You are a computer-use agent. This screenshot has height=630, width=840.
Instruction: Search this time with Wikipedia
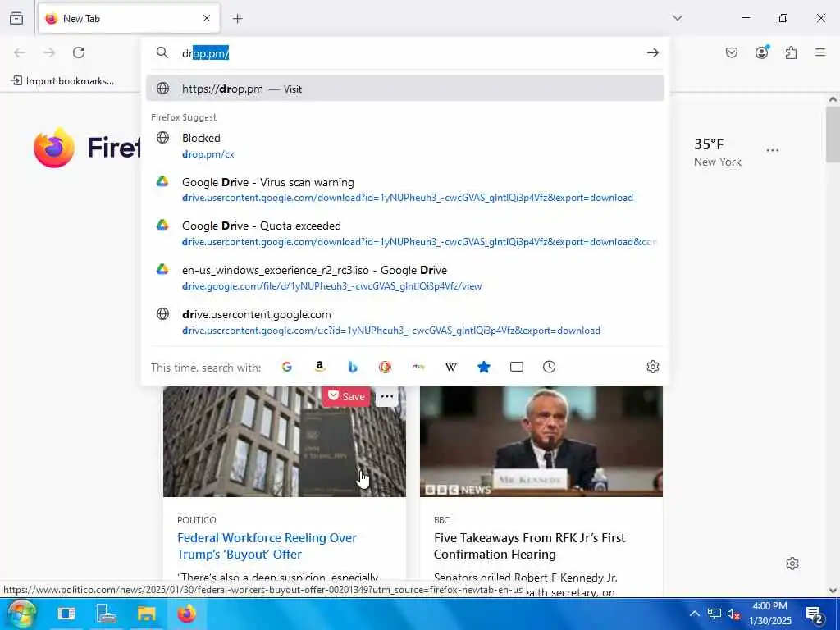pos(451,367)
